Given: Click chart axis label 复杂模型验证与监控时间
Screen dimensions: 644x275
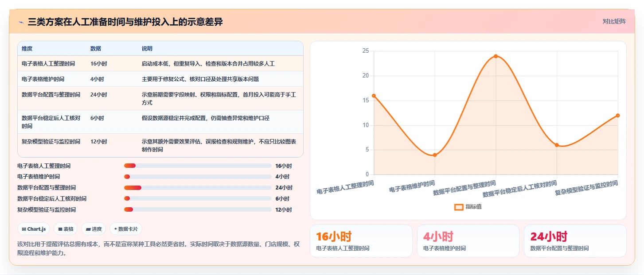Looking at the screenshot, I should click(x=586, y=188).
